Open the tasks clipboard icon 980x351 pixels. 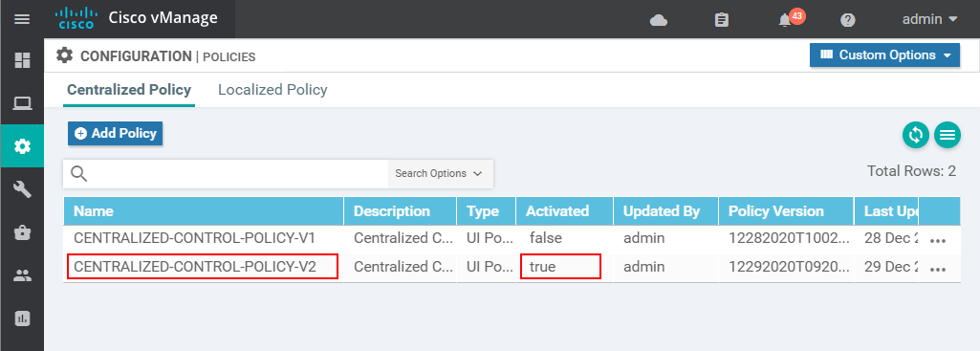(x=721, y=20)
